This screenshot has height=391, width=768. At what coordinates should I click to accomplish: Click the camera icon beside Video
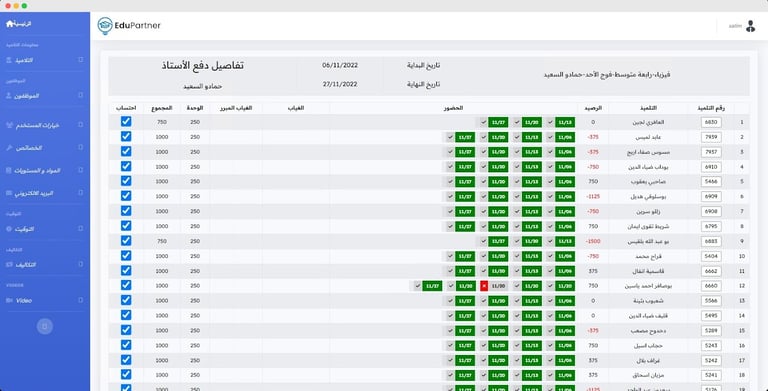(8, 300)
